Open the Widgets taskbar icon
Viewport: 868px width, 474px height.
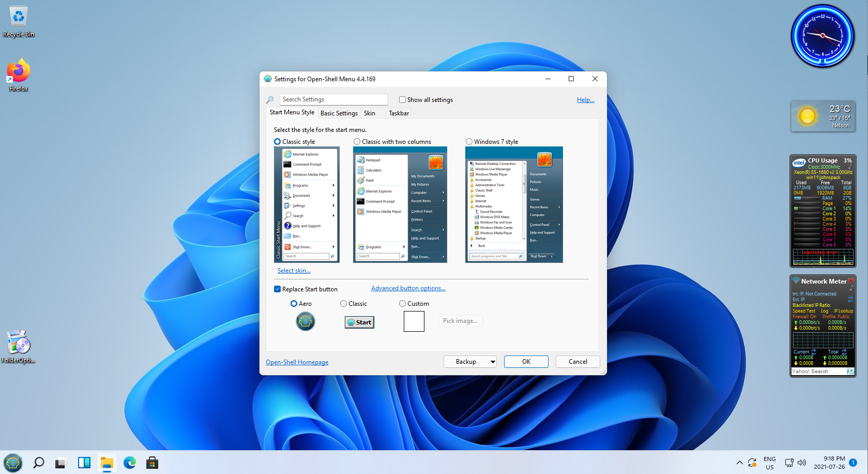coord(84,463)
